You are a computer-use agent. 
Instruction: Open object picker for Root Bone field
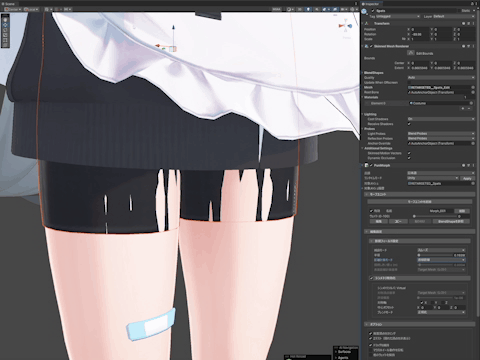pos(473,92)
